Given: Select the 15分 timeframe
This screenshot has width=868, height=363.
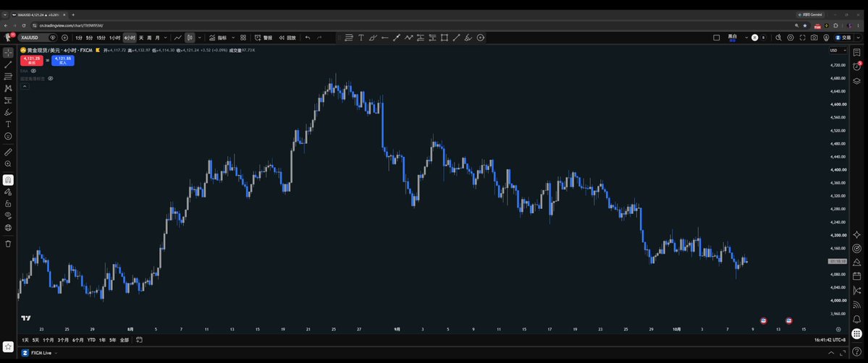Looking at the screenshot, I should 101,38.
